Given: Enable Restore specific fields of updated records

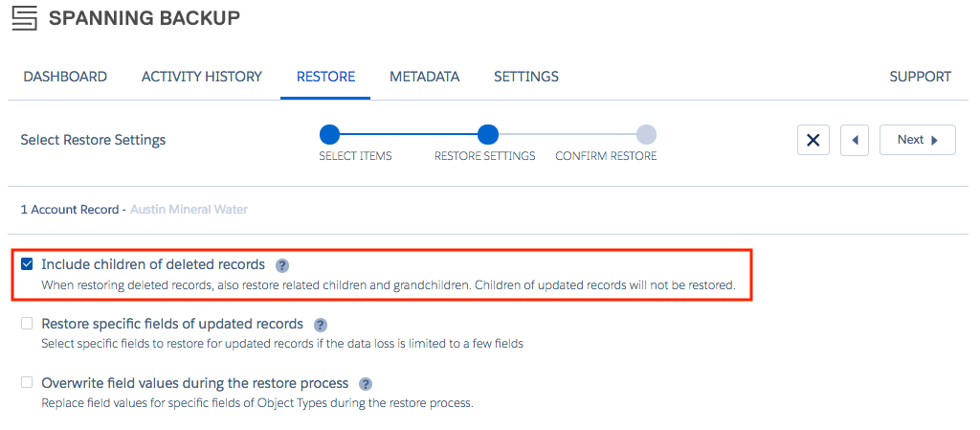Looking at the screenshot, I should (x=27, y=324).
